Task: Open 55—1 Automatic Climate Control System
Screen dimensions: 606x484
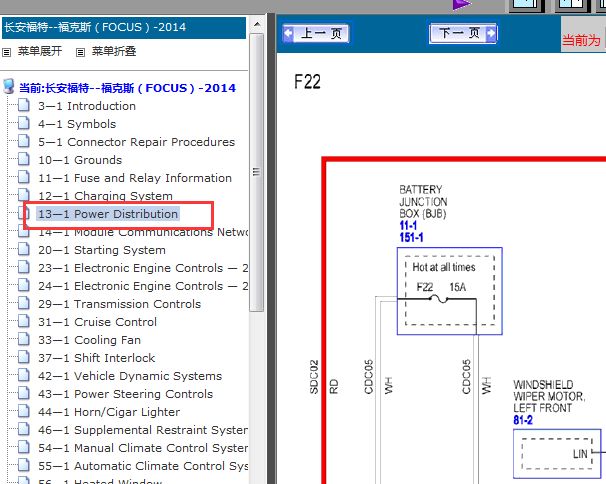Action: tap(143, 465)
